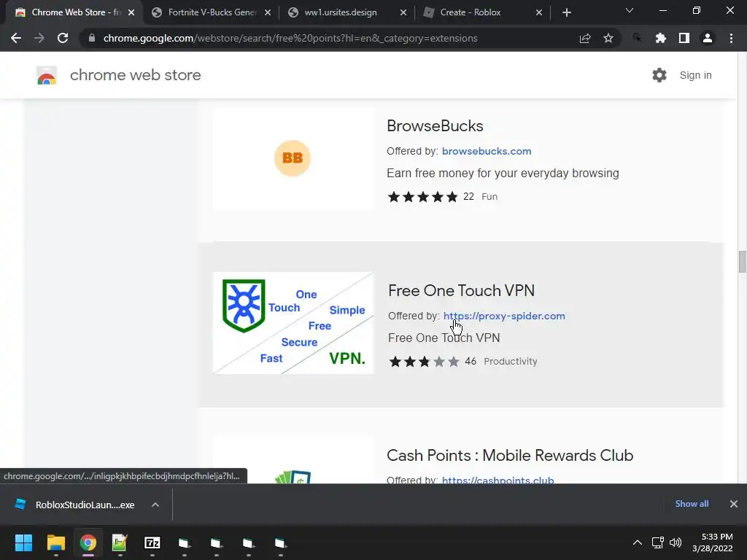Click the page vertical scrollbar thumb
The height and width of the screenshot is (560, 747).
click(742, 262)
